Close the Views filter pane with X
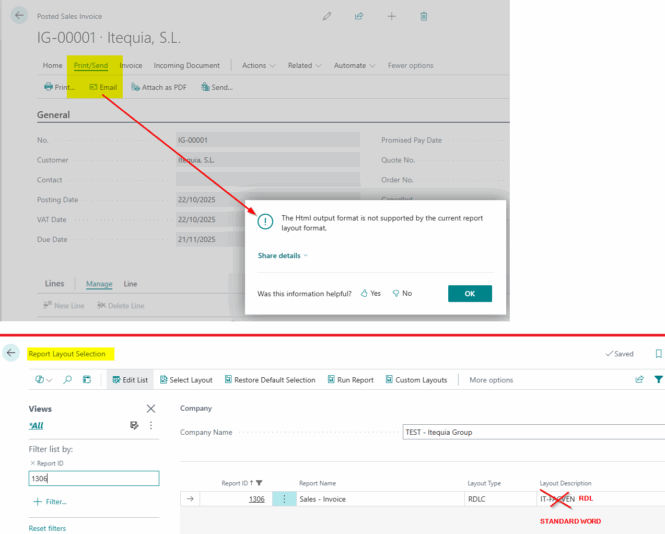Screen dimensions: 665x534 tap(151, 409)
